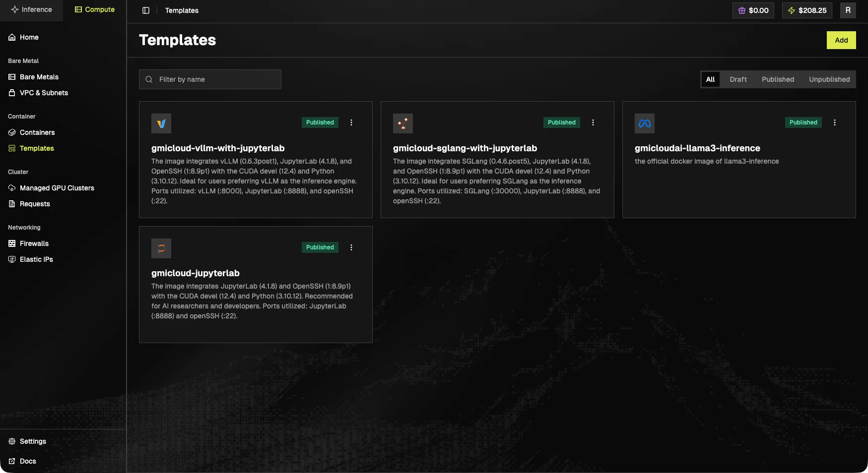Open the R user avatar menu
Screen dimensions: 868x473
pyautogui.click(x=848, y=10)
